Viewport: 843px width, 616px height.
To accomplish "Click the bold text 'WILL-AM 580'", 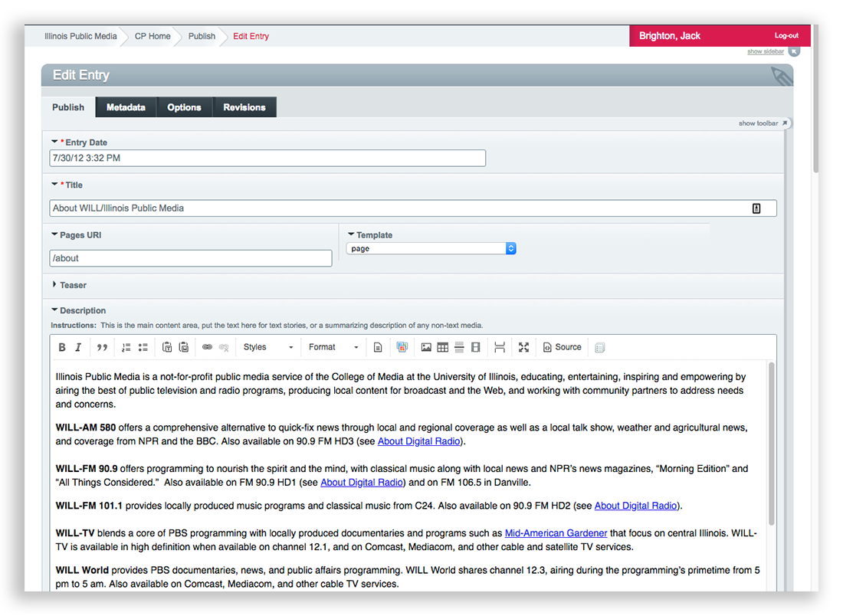I will (86, 428).
